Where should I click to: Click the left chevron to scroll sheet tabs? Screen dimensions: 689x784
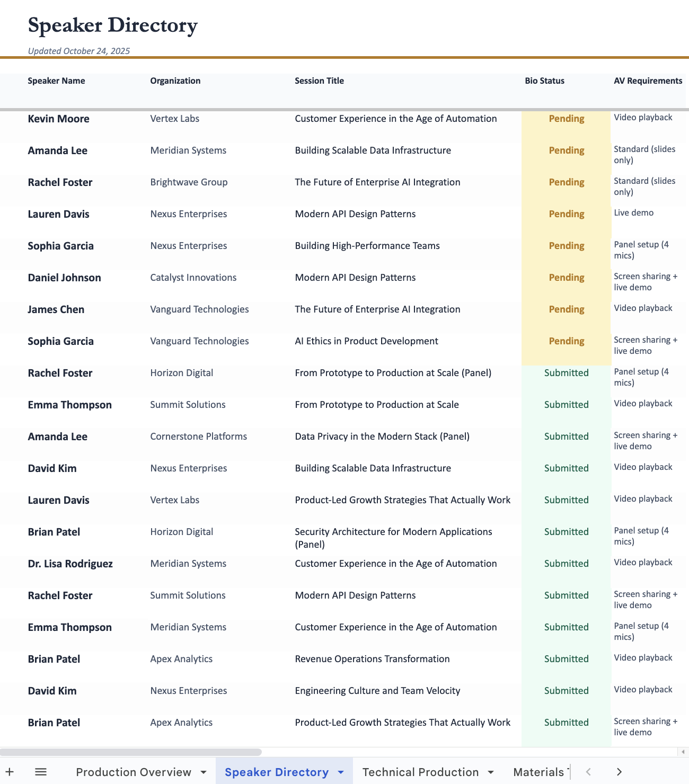587,772
